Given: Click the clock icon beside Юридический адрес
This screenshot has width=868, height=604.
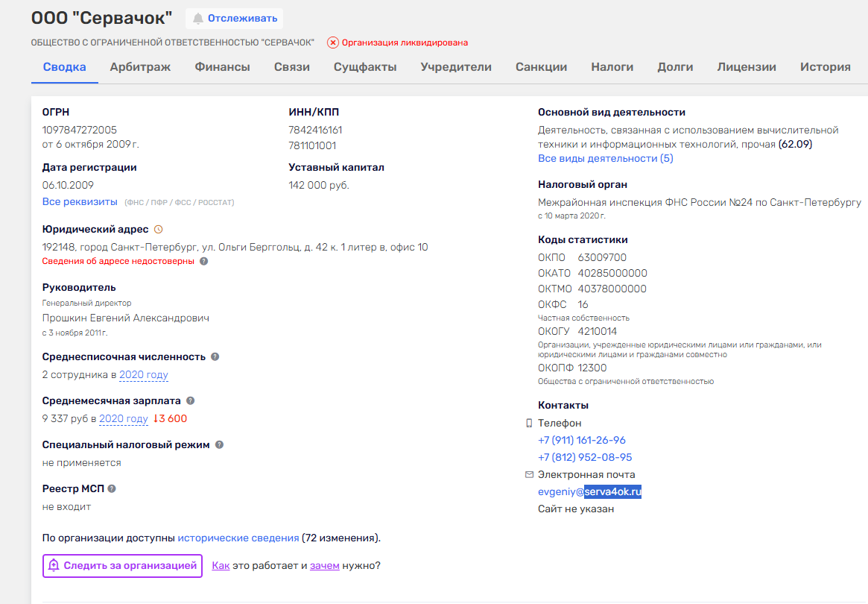Looking at the screenshot, I should [x=158, y=230].
